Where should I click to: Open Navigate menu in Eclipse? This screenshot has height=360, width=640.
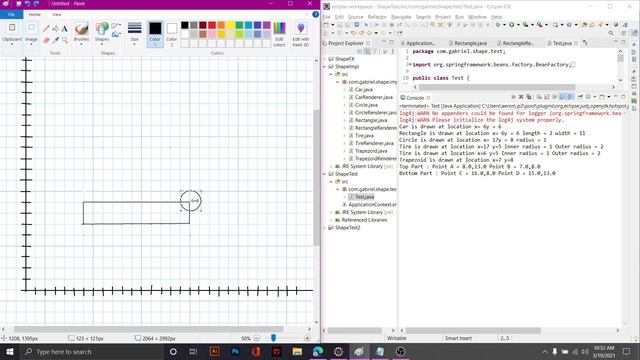pyautogui.click(x=401, y=17)
